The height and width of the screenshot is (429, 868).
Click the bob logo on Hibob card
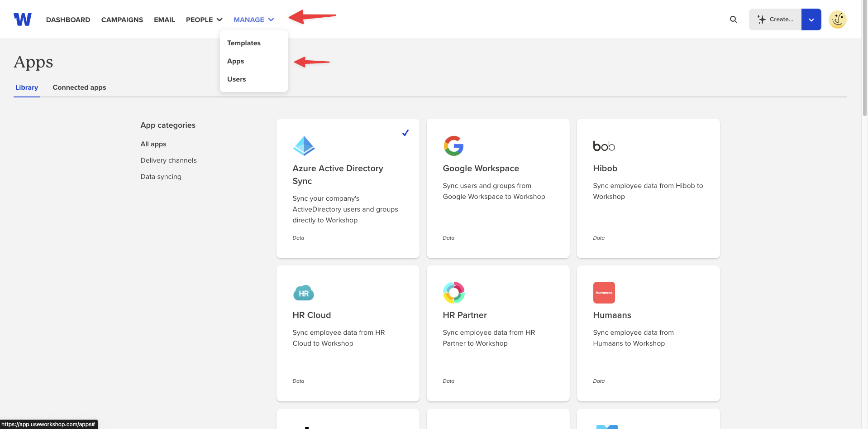[604, 146]
